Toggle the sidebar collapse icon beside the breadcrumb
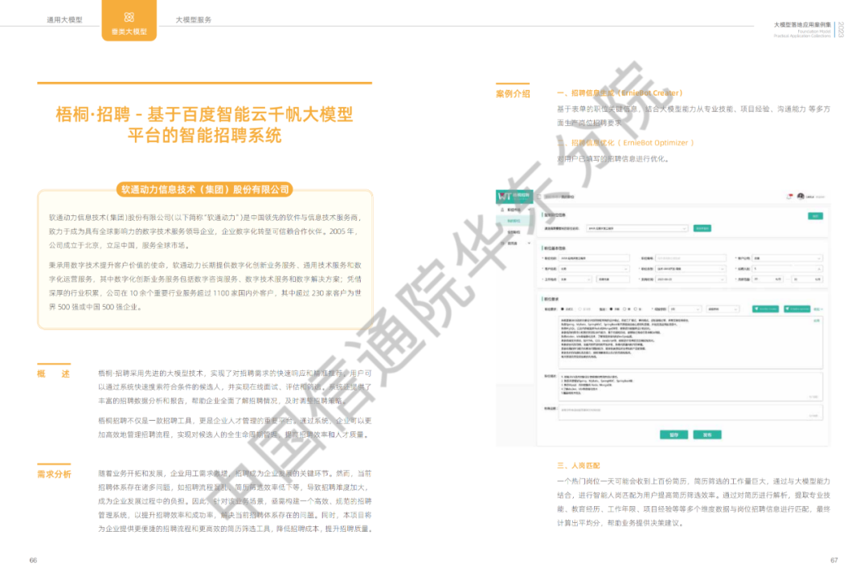Image resolution: width=868 pixels, height=588 pixels. pos(539,197)
